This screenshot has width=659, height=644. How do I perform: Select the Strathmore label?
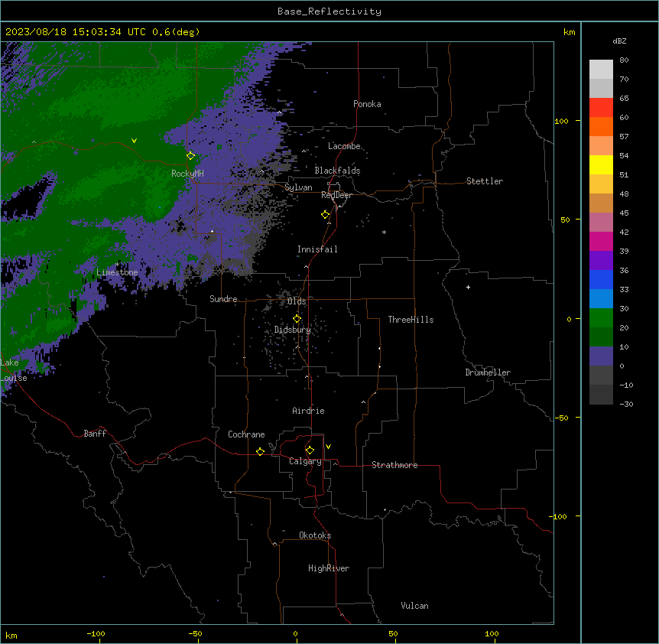394,465
